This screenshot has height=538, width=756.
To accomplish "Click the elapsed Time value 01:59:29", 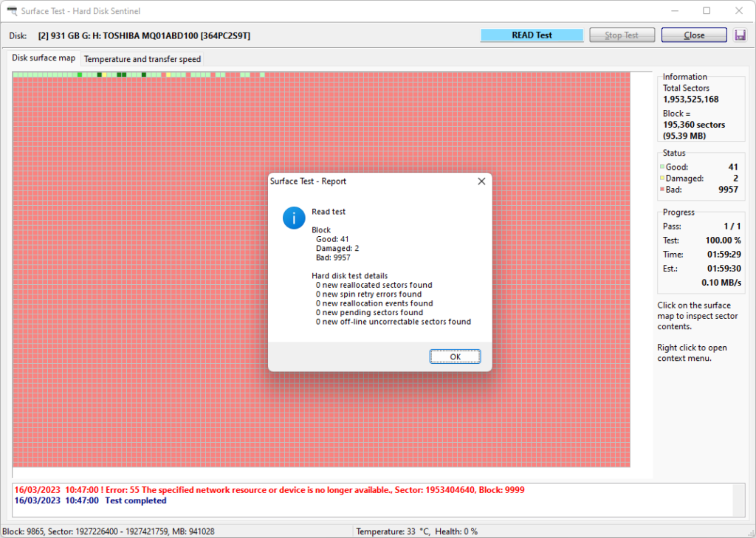I will (724, 255).
